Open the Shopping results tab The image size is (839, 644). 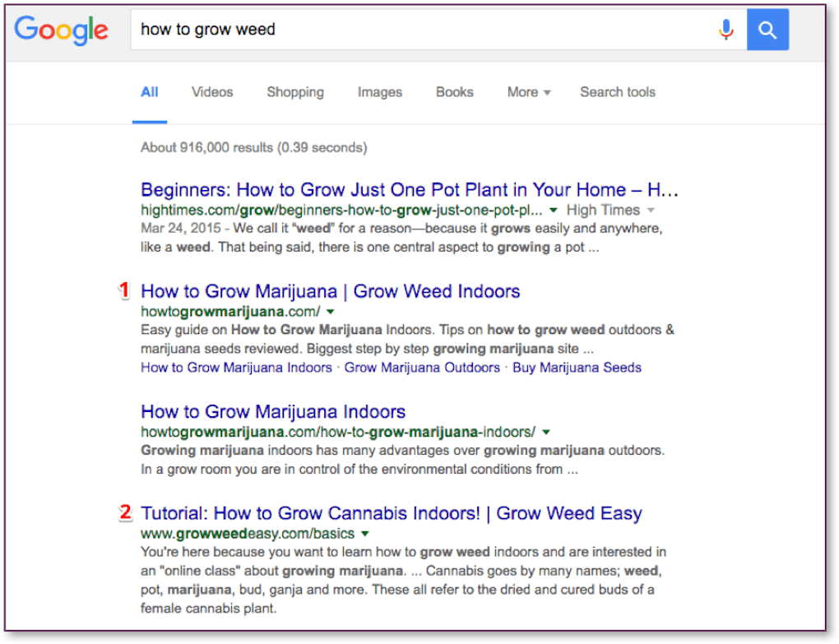295,92
